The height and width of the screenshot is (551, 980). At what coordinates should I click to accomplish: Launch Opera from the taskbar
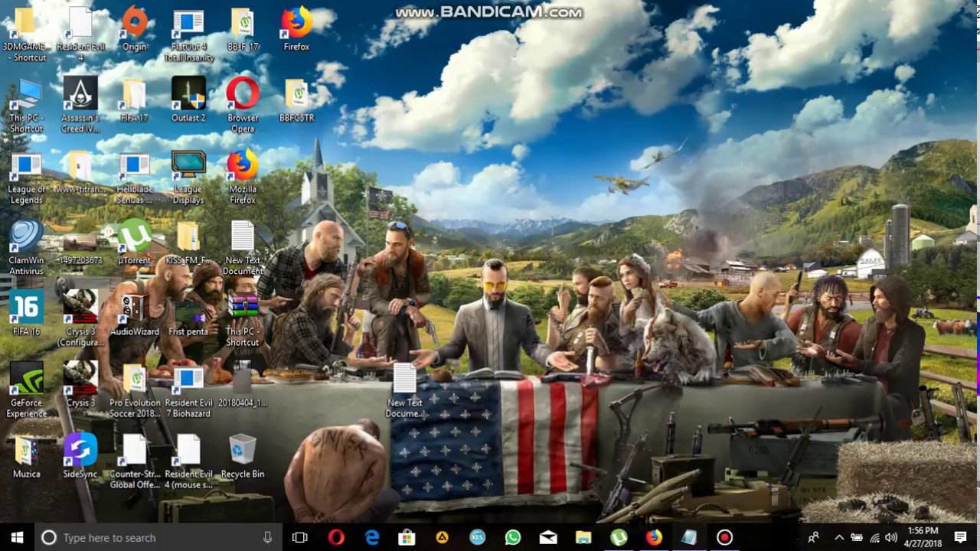(336, 537)
